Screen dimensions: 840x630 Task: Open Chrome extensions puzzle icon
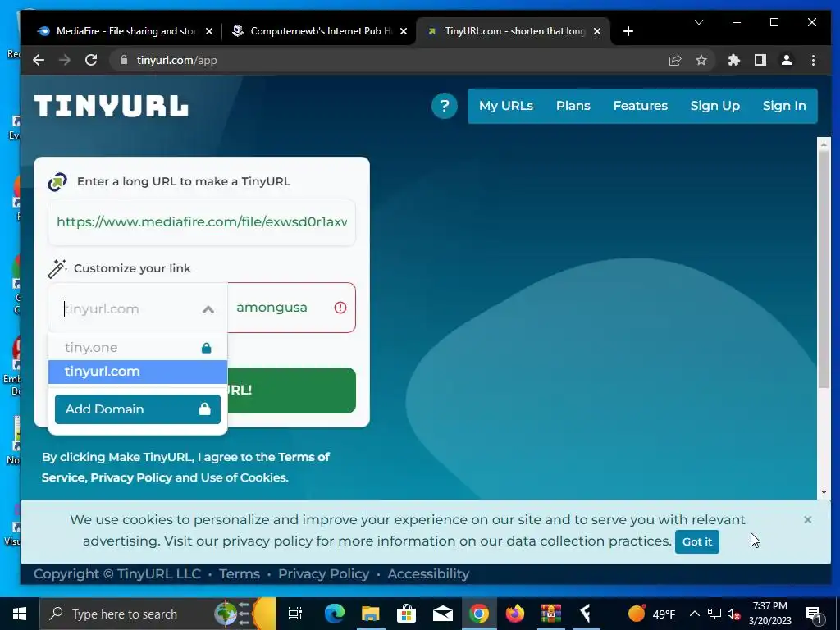click(x=734, y=60)
